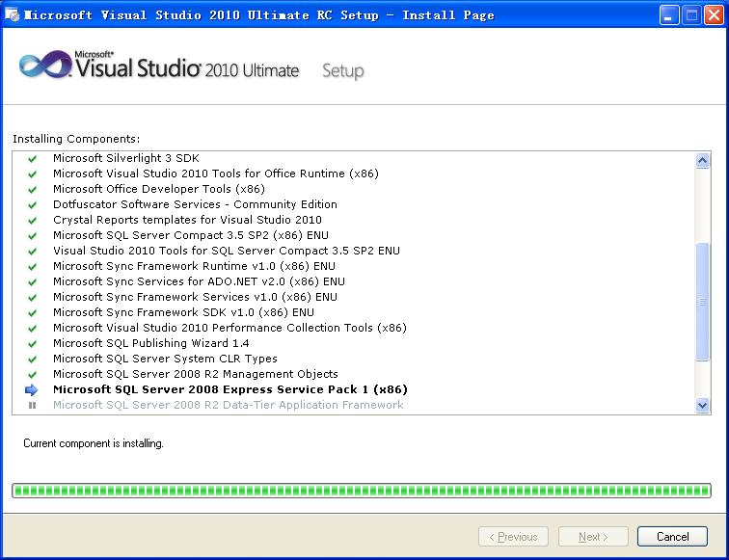Click the checkmark next to SQL Publishing Wizard 1.4
This screenshot has height=560, width=729.
32,343
